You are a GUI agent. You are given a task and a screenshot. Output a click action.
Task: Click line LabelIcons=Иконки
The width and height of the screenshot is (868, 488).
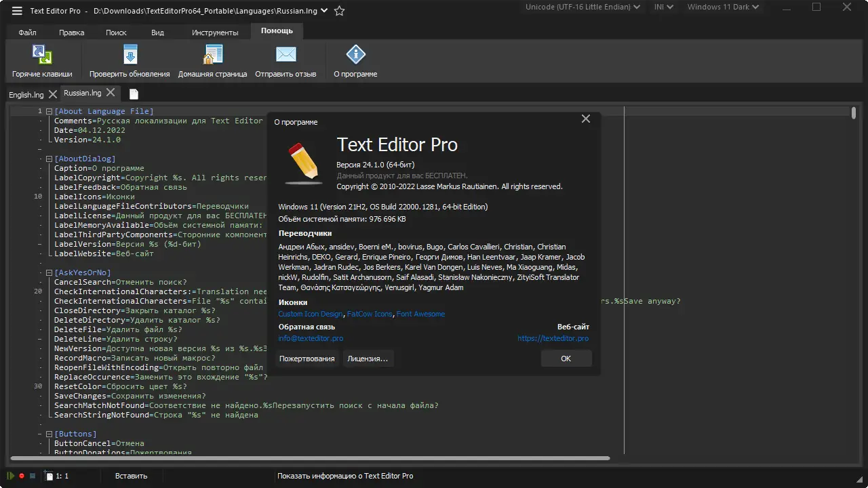point(94,197)
